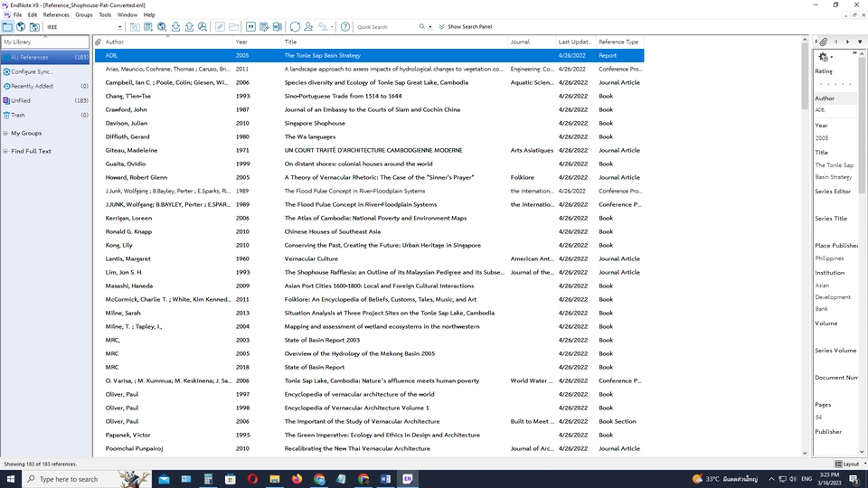Open the Groups menu
This screenshot has width=868, height=488.
(84, 15)
